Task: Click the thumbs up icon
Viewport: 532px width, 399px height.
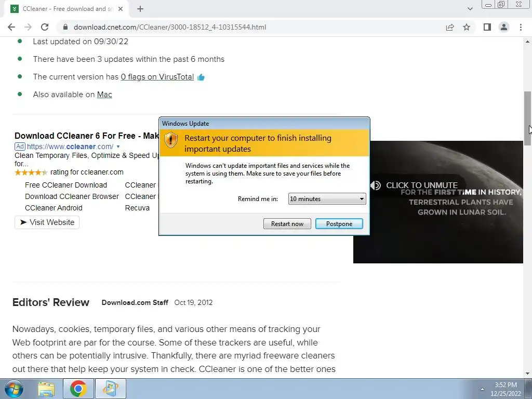Action: point(201,77)
